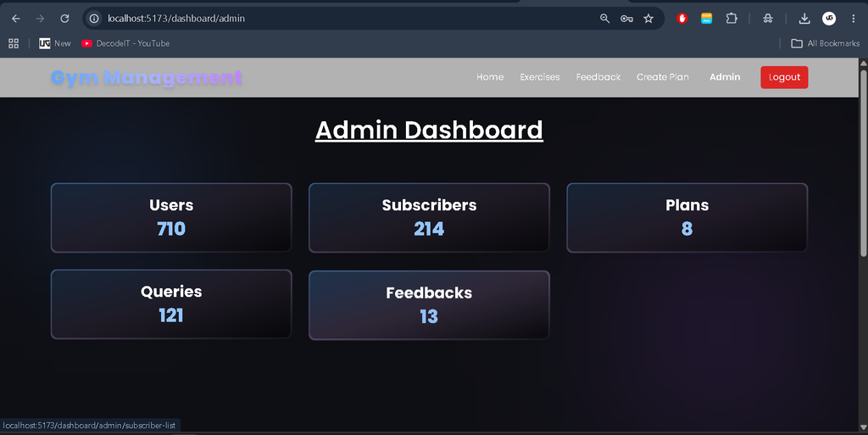Image resolution: width=868 pixels, height=435 pixels.
Task: Click the page vertical scrollbar thumb
Action: pyautogui.click(x=863, y=164)
